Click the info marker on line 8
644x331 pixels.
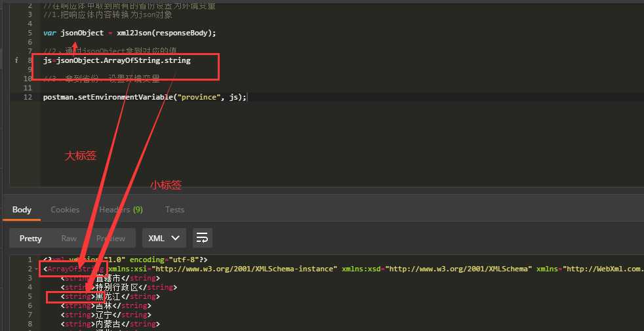(16, 60)
